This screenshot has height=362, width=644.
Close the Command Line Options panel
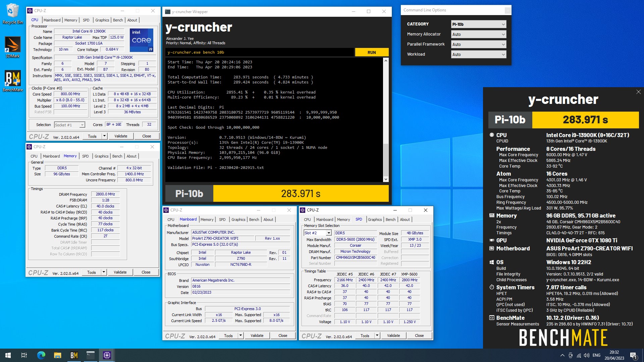pyautogui.click(x=508, y=10)
